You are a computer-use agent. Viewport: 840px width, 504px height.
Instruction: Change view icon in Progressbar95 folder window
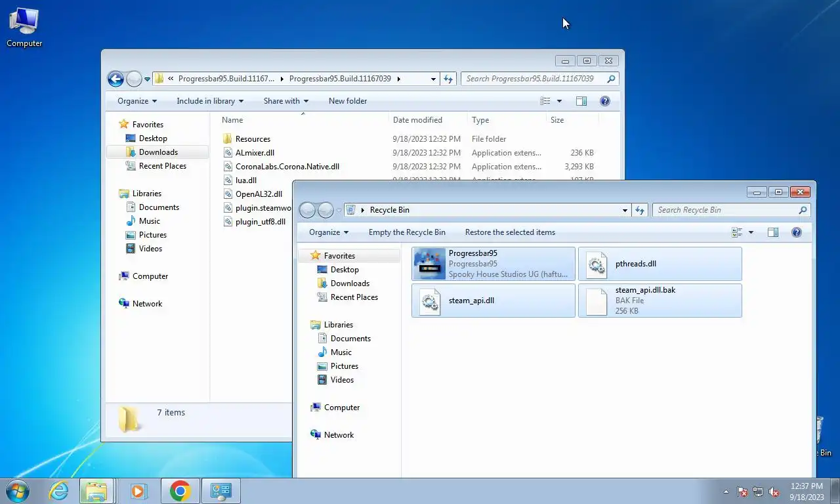tap(545, 101)
